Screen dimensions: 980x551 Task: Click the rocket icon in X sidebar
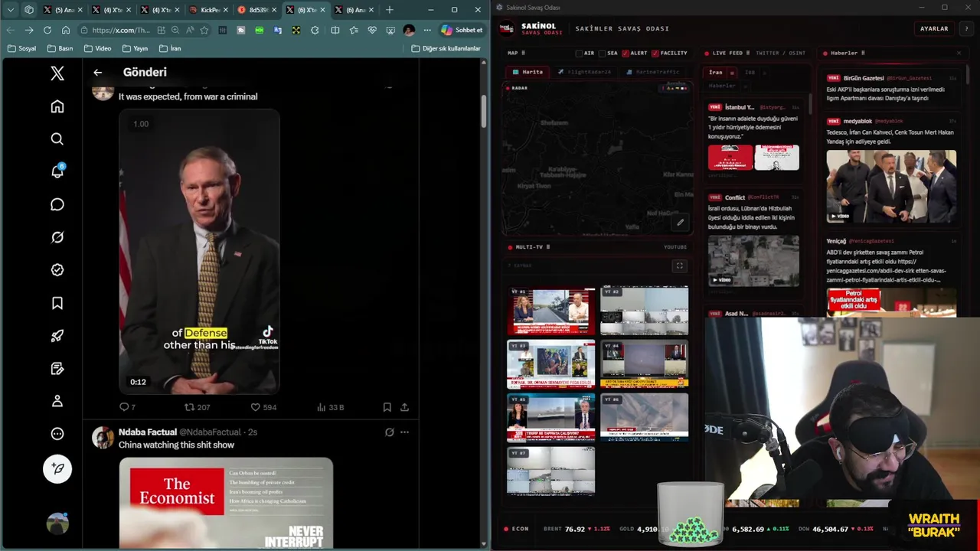(57, 336)
